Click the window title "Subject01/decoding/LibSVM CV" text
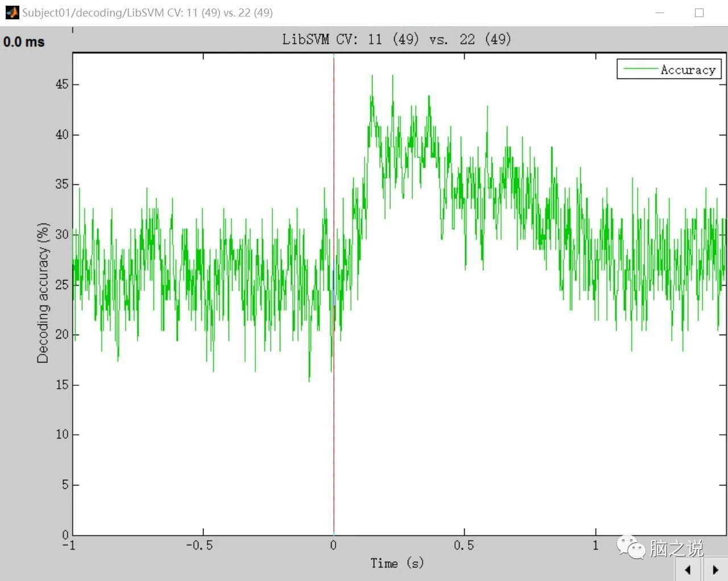The image size is (728, 581). [148, 13]
